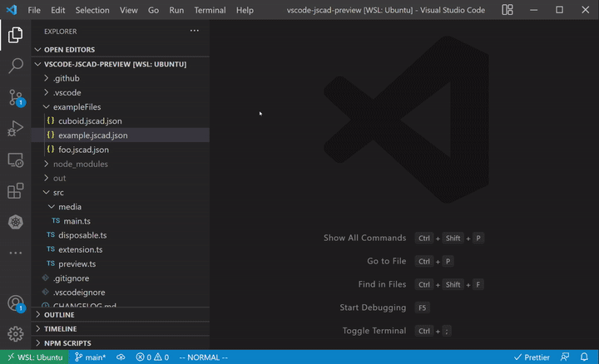Open the Accounts menu icon
Viewport: 599px width, 364px height.
[16, 303]
